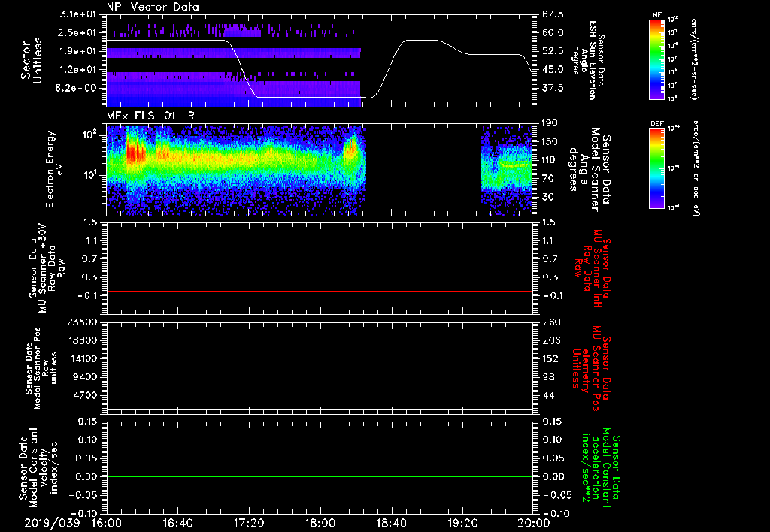
Task: Click the "NF" color bar heading
Action: (656, 15)
